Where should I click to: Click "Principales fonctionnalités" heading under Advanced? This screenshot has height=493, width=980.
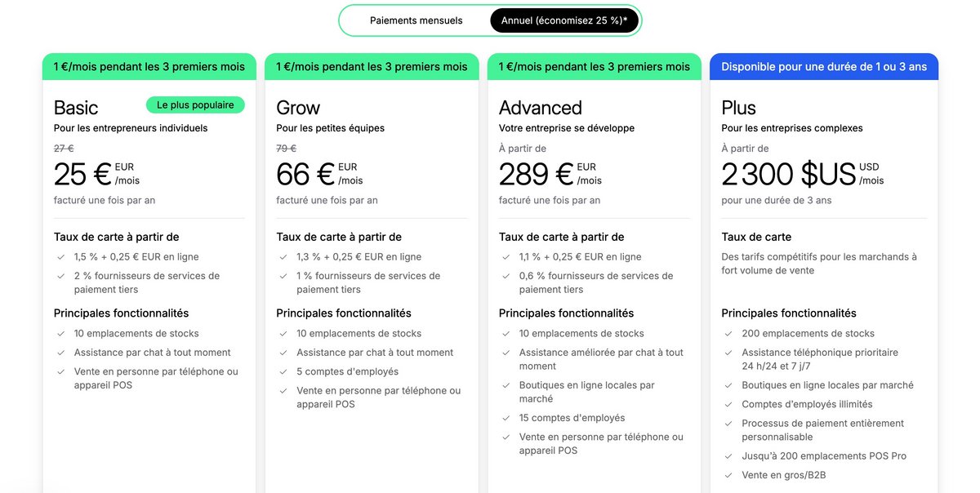[566, 313]
